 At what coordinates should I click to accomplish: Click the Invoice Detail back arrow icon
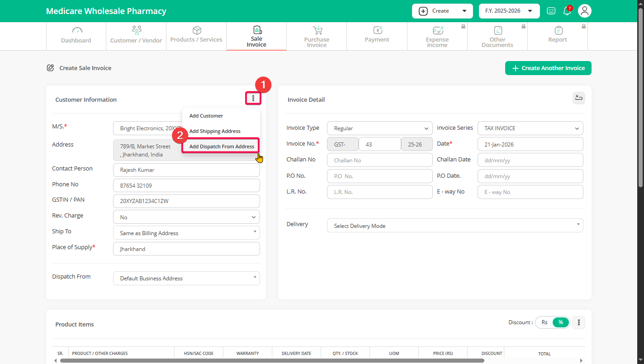578,98
